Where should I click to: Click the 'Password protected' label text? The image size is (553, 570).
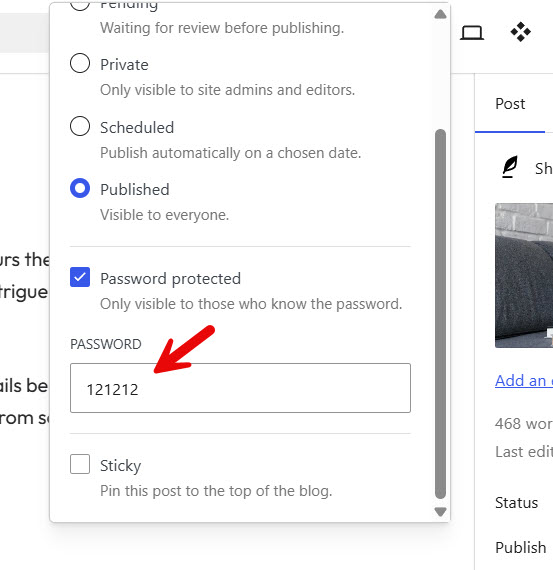[171, 279]
